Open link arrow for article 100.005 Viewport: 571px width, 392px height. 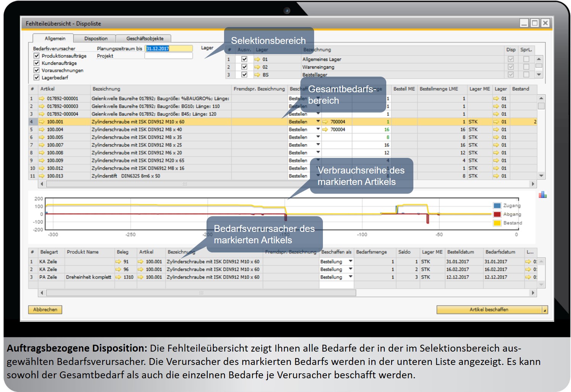point(42,137)
